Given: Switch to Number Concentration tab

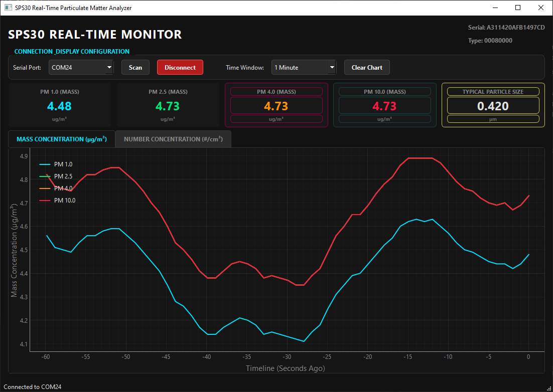Looking at the screenshot, I should [x=173, y=139].
